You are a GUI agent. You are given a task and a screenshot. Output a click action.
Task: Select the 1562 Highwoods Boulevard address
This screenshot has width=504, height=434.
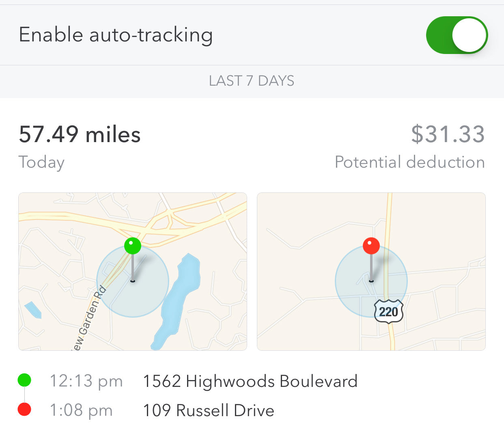point(250,382)
